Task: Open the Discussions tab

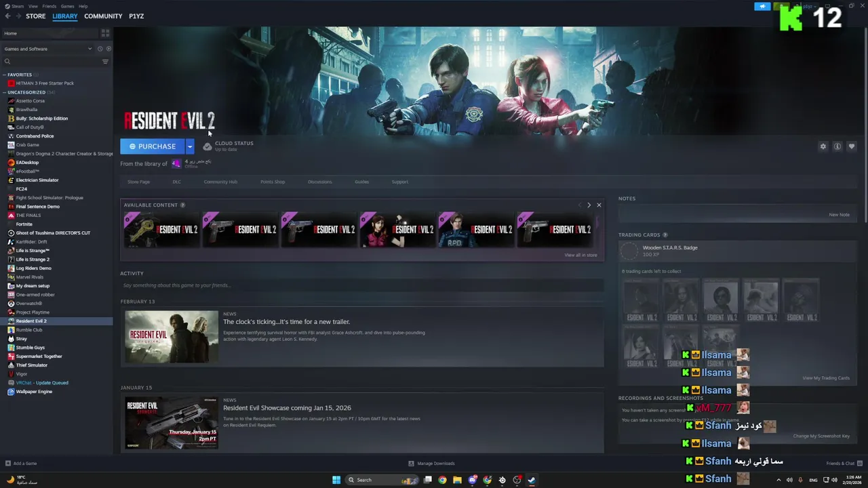Action: (319, 182)
